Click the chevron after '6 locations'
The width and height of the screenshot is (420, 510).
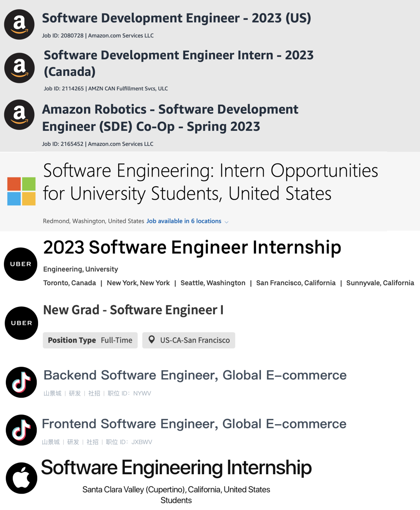click(226, 222)
